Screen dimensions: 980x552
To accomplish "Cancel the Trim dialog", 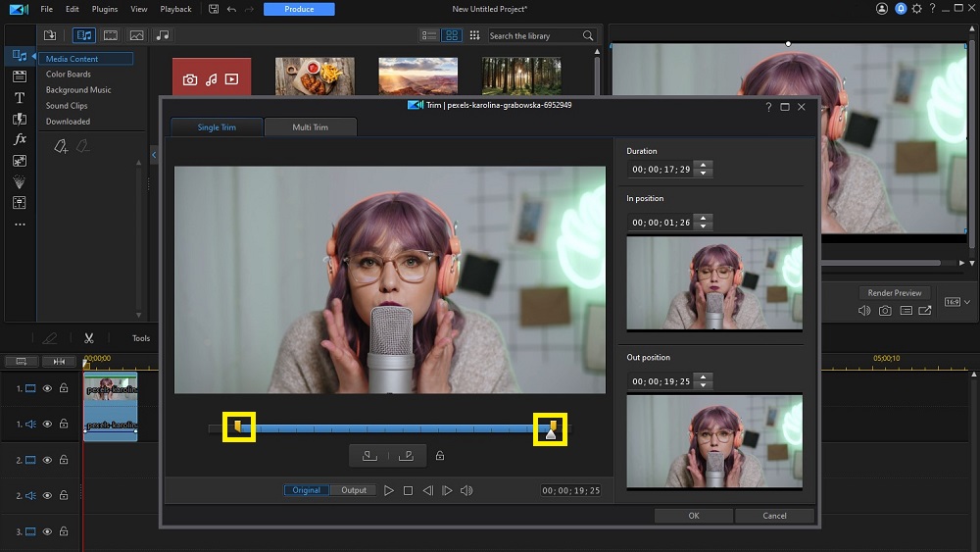I will click(774, 516).
